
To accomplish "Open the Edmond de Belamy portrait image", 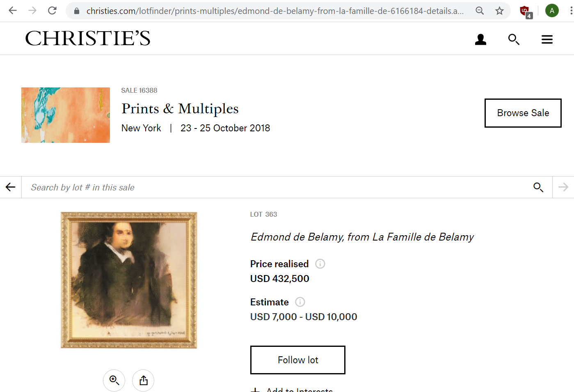I will (x=129, y=280).
